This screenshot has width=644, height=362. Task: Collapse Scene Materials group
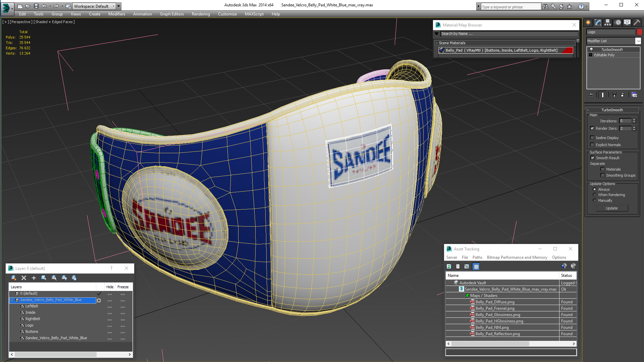[x=436, y=43]
